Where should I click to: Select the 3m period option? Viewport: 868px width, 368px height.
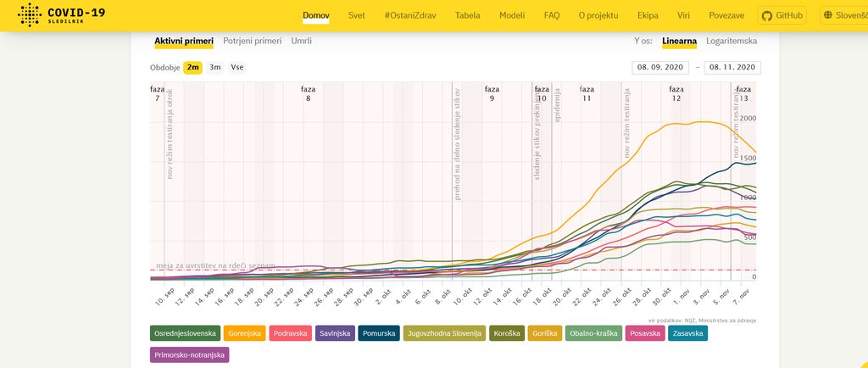(215, 67)
